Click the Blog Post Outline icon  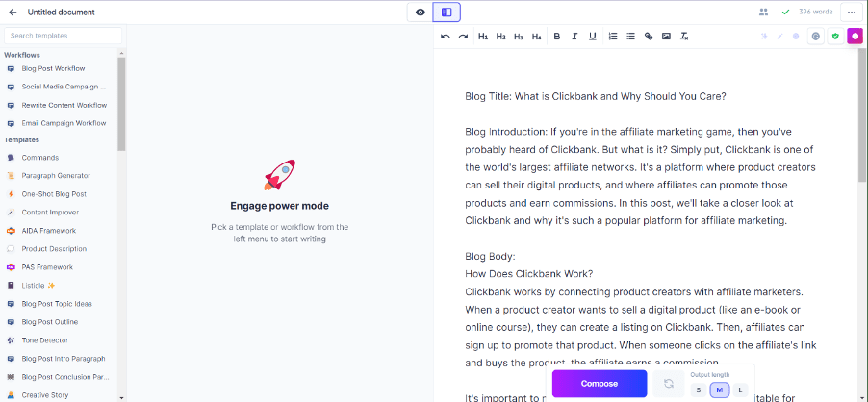11,322
